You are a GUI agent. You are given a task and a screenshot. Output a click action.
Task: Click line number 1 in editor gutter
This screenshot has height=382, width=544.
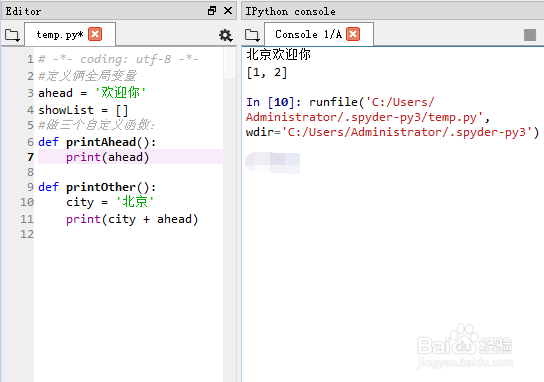(x=31, y=59)
